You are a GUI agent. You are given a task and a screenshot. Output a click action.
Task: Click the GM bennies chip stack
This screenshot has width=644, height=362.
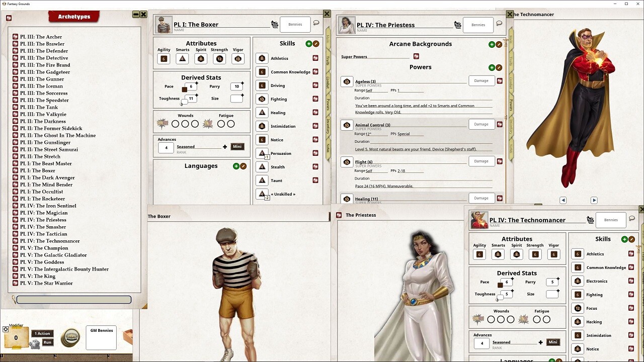coord(70,338)
